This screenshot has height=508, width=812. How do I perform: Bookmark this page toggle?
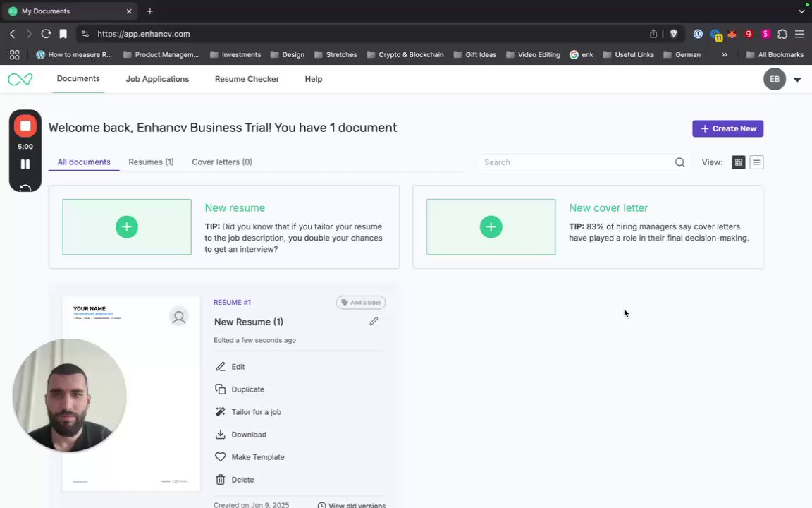(x=63, y=34)
